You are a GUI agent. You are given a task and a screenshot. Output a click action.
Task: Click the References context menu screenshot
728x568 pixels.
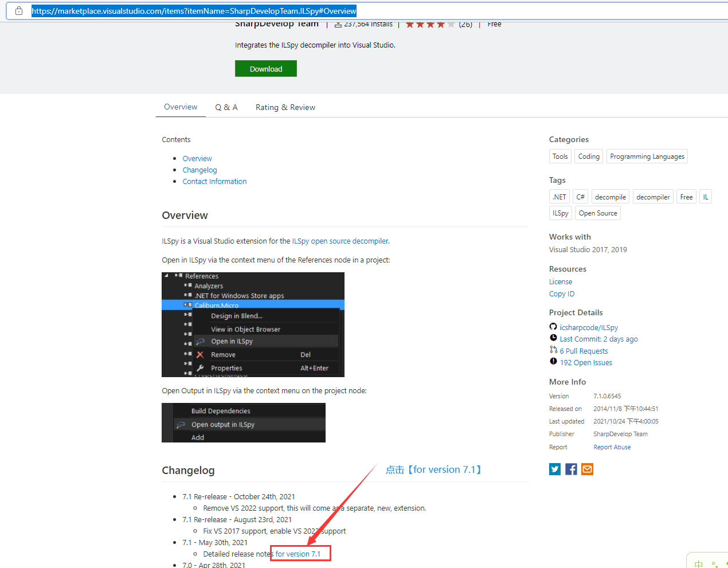coord(253,324)
